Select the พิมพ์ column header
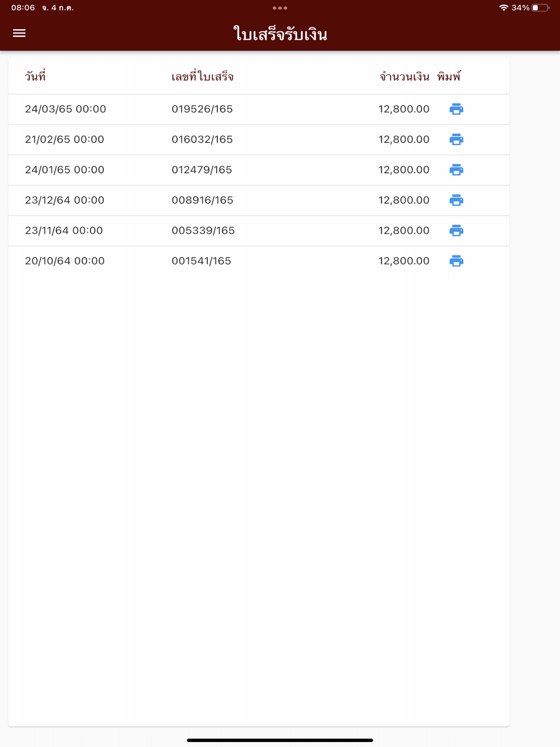The width and height of the screenshot is (560, 747). [449, 77]
